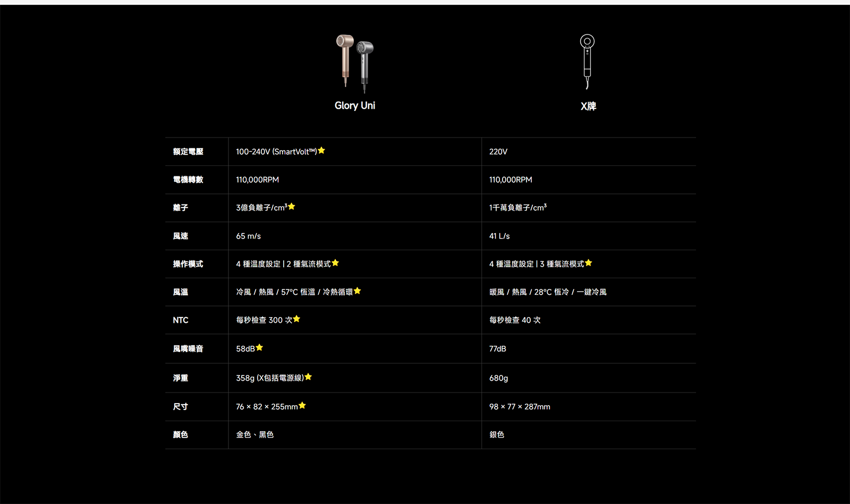This screenshot has width=850, height=504.
Task: Select the "65 m/s" wind speed value
Action: (x=249, y=236)
